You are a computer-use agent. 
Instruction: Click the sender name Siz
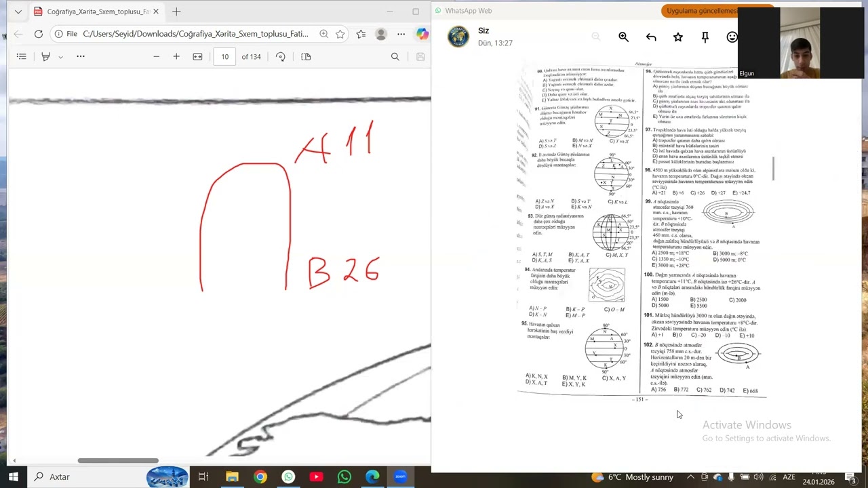pyautogui.click(x=484, y=31)
